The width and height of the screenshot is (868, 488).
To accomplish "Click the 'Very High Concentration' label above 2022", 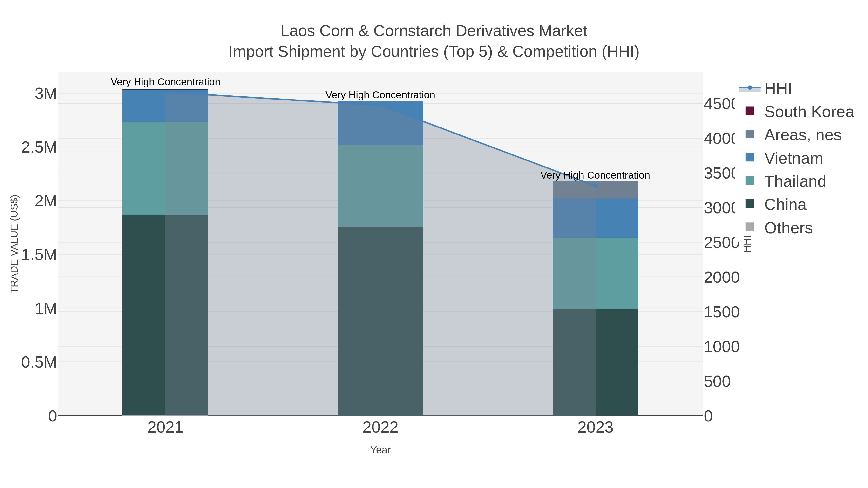I will 380,95.
